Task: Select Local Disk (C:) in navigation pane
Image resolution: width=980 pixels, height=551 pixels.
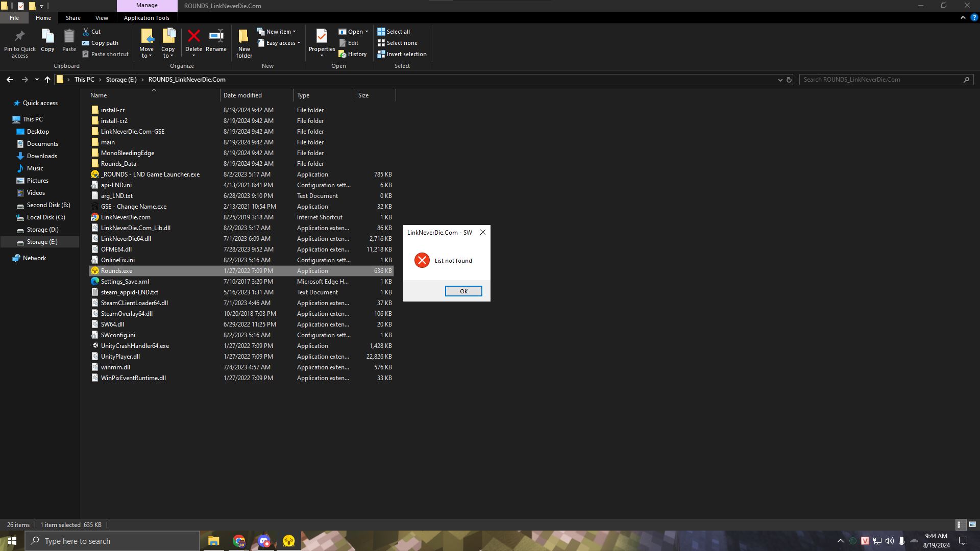Action: (x=45, y=217)
